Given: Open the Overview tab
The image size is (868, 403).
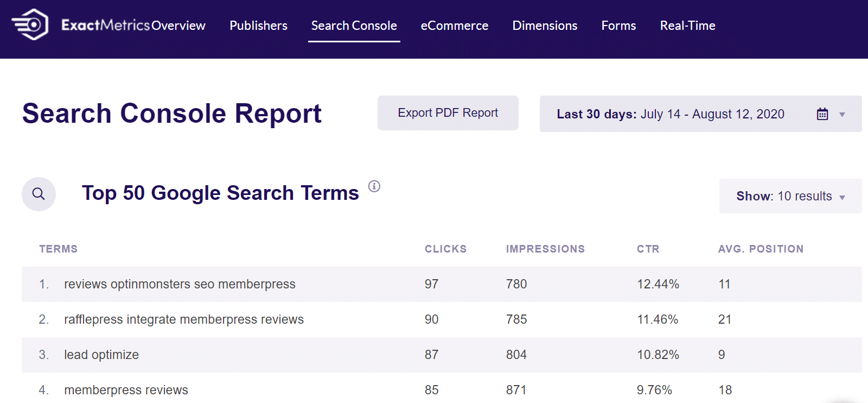Looking at the screenshot, I should point(178,26).
